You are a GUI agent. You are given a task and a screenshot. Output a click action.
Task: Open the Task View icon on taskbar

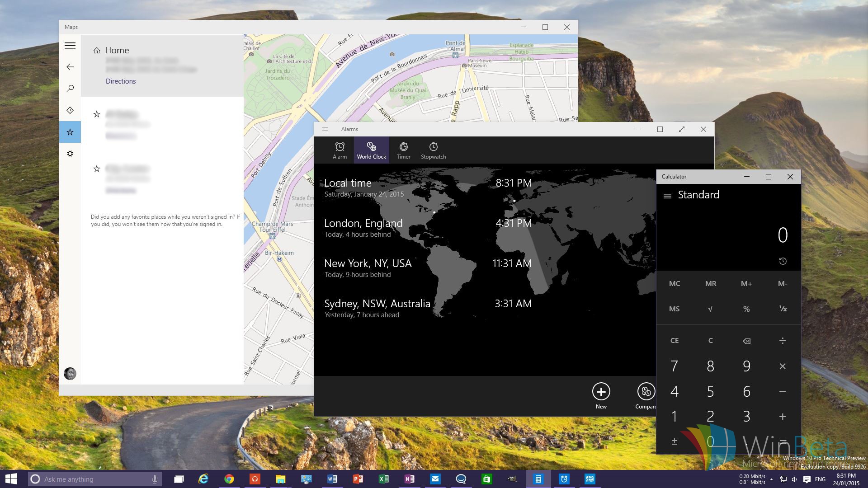(x=179, y=479)
